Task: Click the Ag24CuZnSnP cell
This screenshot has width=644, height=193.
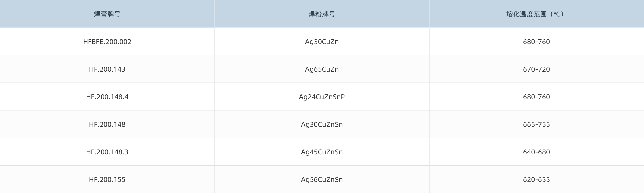Action: [322, 97]
